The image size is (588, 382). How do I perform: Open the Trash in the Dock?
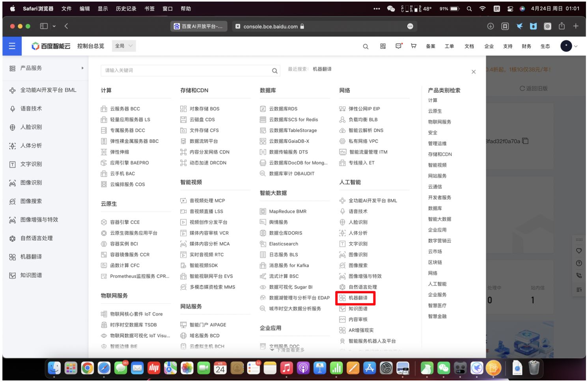(534, 368)
